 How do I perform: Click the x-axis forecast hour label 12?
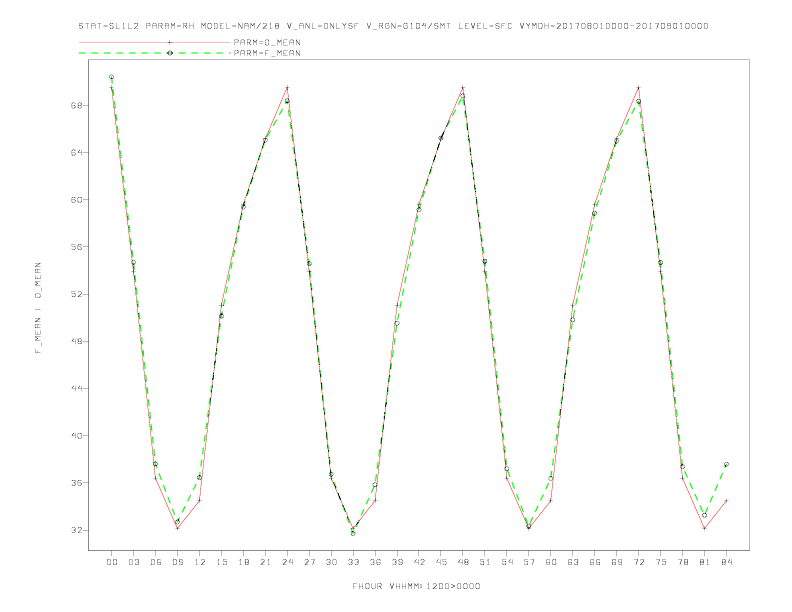[x=200, y=562]
